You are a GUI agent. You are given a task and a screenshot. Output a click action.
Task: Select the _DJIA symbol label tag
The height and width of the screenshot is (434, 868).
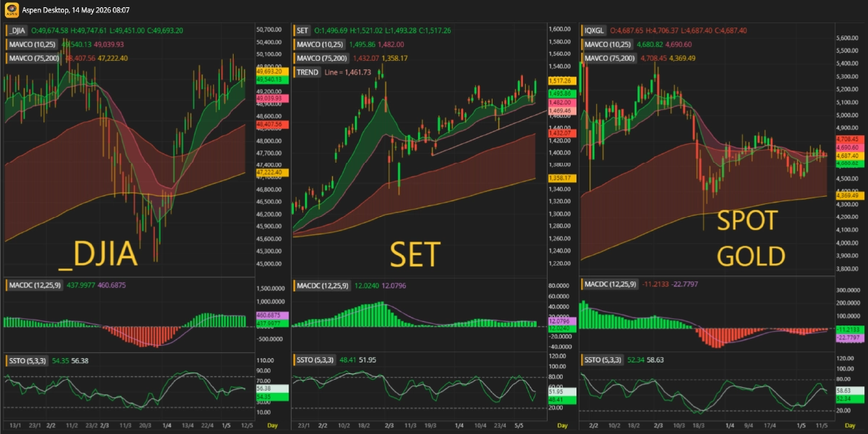17,30
